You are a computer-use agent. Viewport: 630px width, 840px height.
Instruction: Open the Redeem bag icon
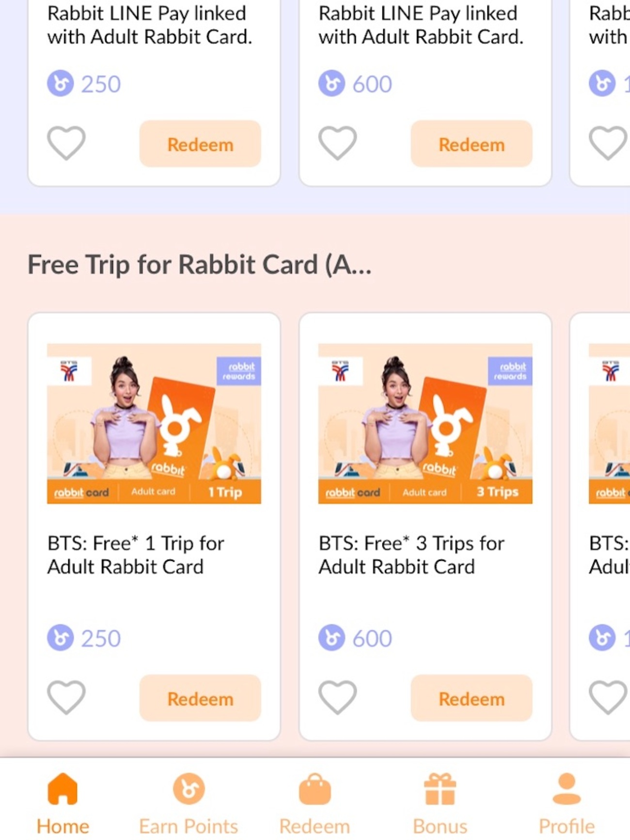click(x=315, y=789)
